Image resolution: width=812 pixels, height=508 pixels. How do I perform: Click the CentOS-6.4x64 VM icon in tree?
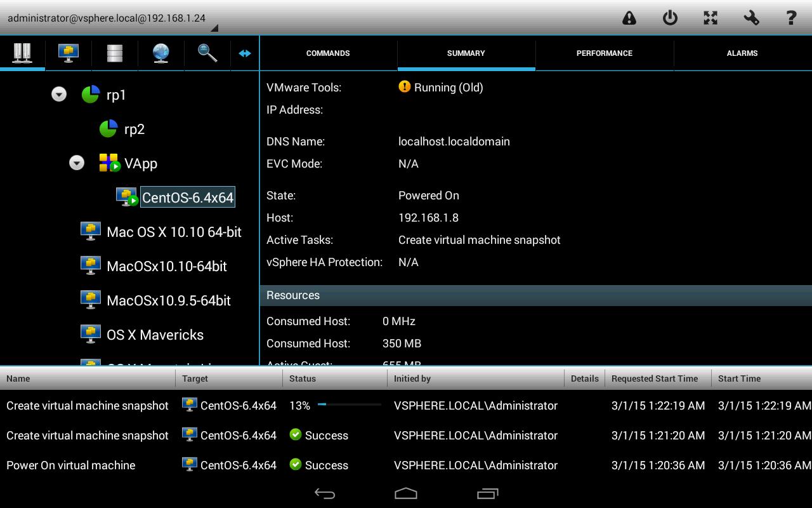coord(128,197)
